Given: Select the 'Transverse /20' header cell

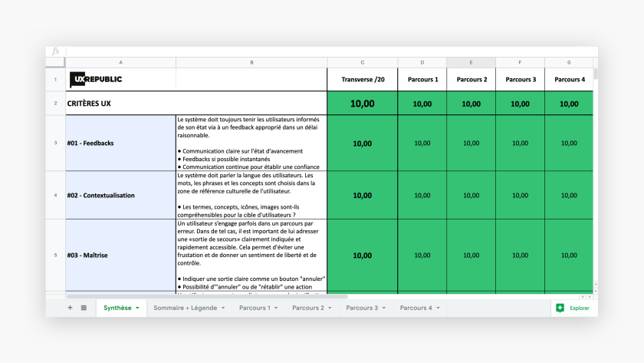Looking at the screenshot, I should (x=362, y=79).
